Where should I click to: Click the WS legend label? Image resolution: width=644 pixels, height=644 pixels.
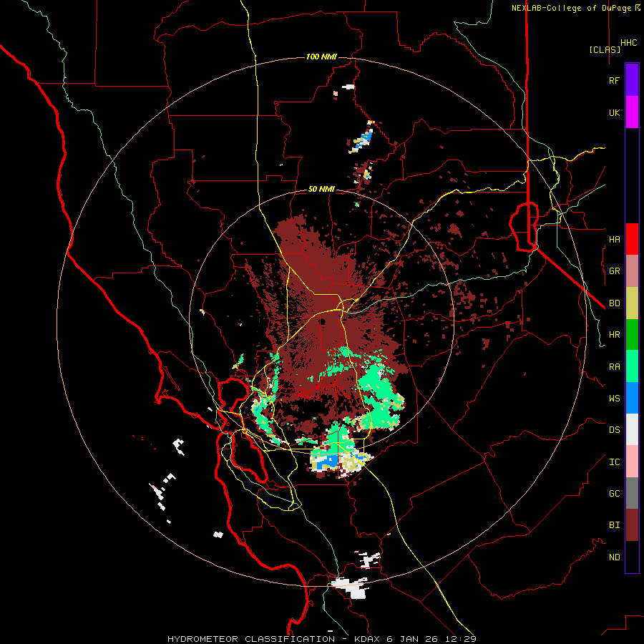click(x=614, y=399)
